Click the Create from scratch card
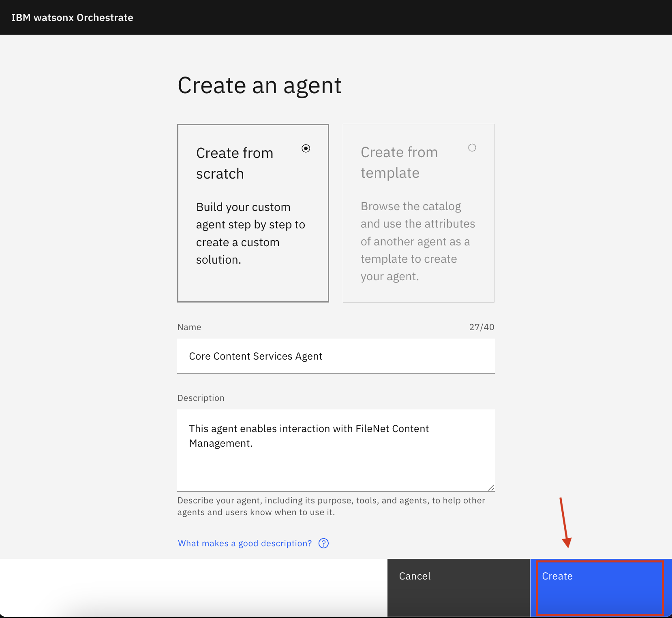Viewport: 672px width, 618px height. 253,213
